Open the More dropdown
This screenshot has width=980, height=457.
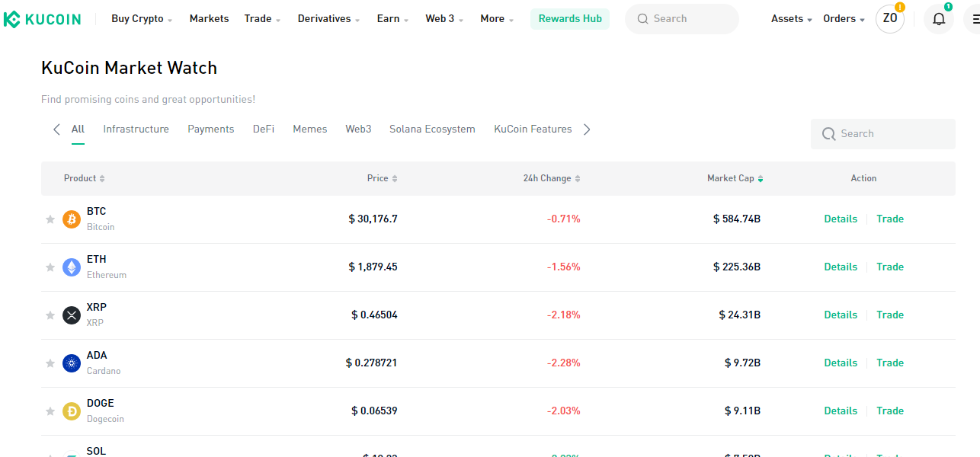click(x=497, y=19)
